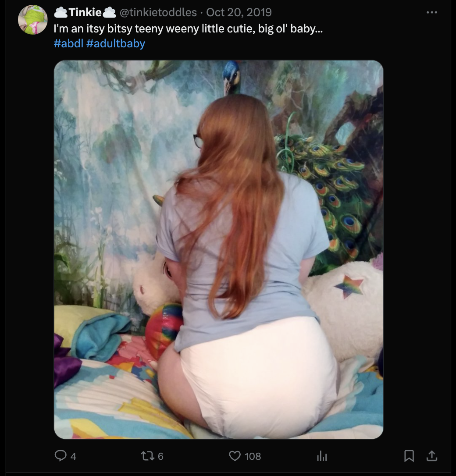Click the Tinkie display name
The image size is (456, 476).
click(85, 12)
